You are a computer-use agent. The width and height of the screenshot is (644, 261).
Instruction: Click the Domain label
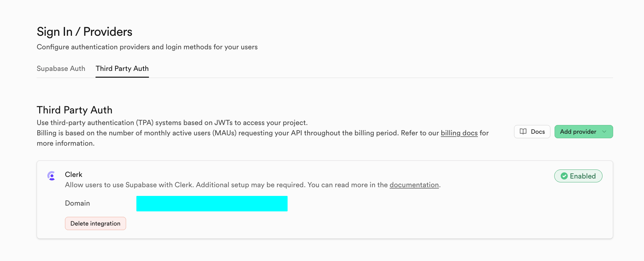click(x=77, y=203)
